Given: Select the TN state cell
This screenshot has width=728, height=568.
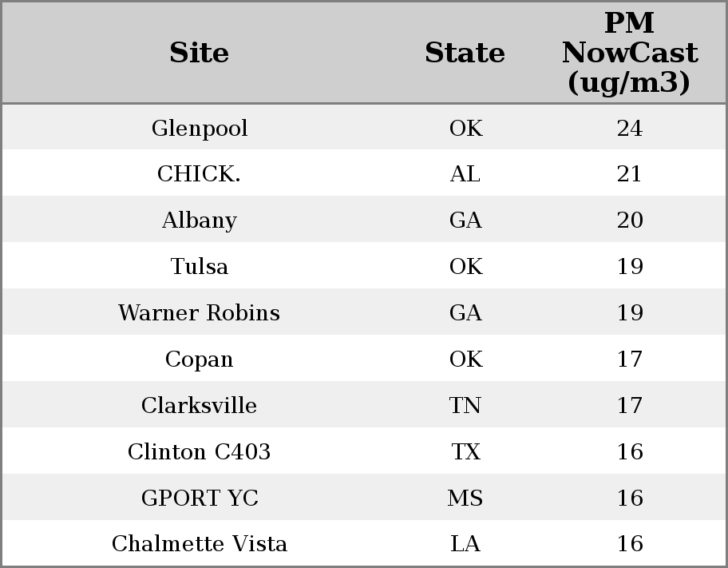Looking at the screenshot, I should click(x=465, y=406).
